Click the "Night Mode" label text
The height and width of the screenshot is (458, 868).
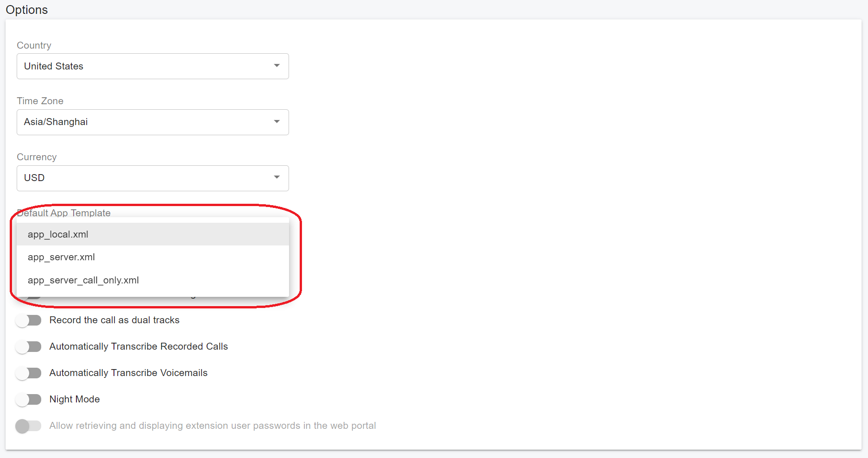(x=75, y=399)
